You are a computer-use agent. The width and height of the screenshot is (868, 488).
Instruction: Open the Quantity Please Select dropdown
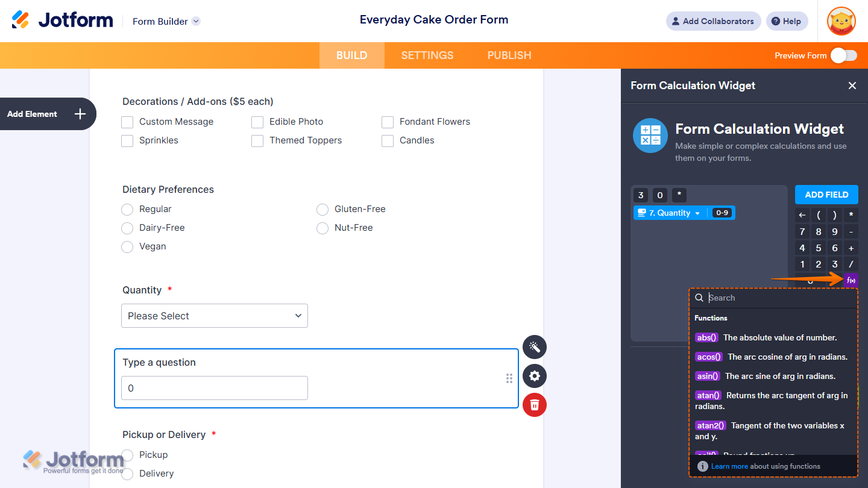[214, 315]
